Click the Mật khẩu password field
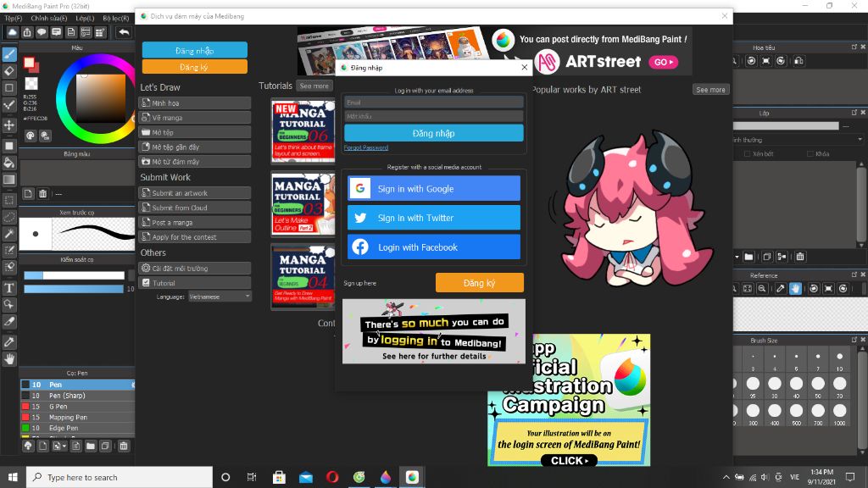Image resolution: width=868 pixels, height=488 pixels. [x=433, y=116]
